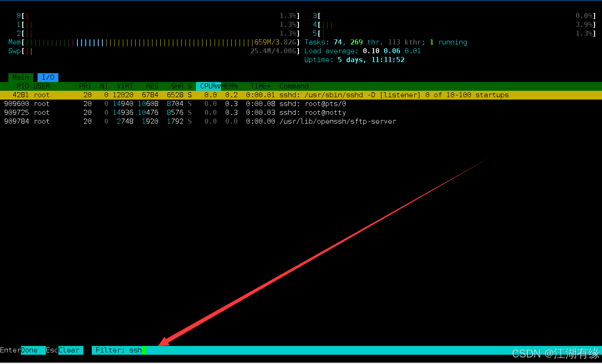Click the Swp usage meter bar
This screenshot has height=364, width=602.
[x=154, y=51]
